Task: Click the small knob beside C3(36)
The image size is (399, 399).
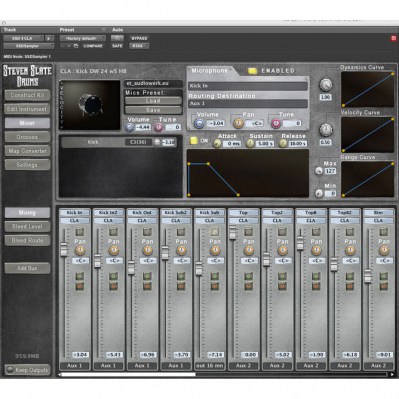Action: 157,142
